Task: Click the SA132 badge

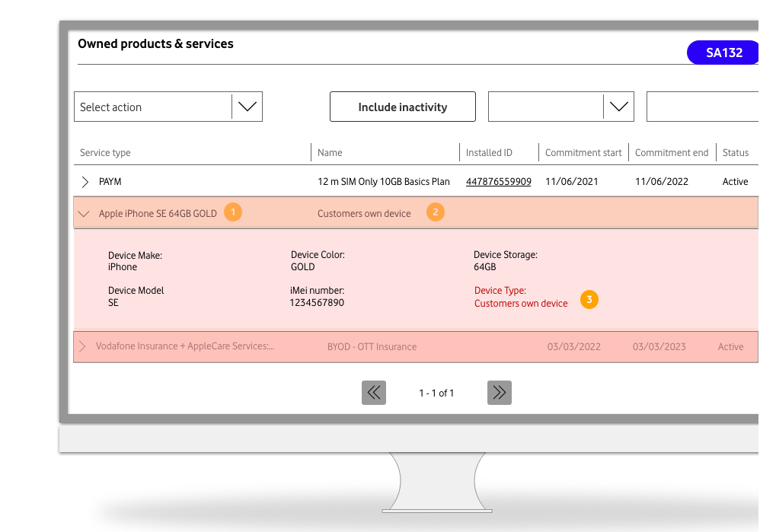Action: coord(723,53)
